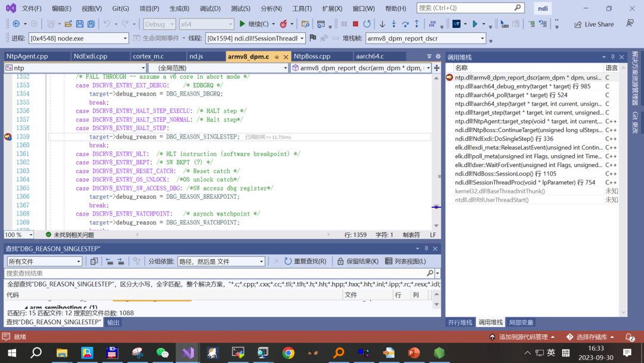
Task: Click the split editor icon beside function dropdown
Action: pyautogui.click(x=436, y=68)
